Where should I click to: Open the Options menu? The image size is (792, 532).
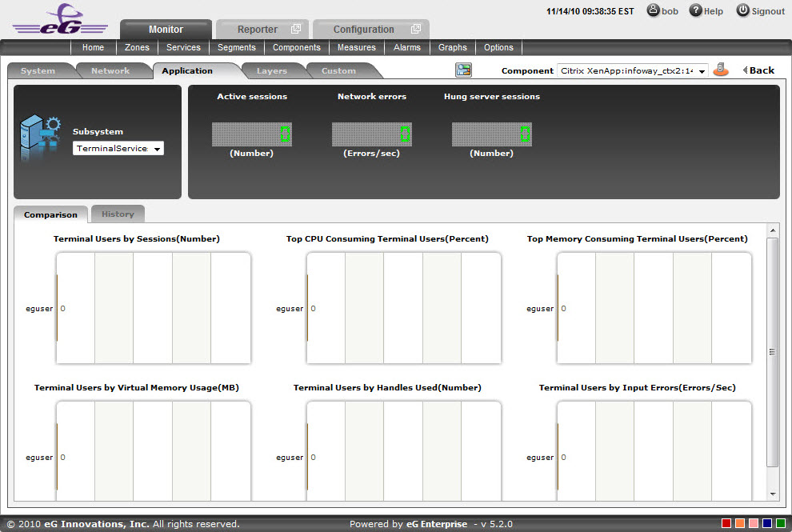498,47
